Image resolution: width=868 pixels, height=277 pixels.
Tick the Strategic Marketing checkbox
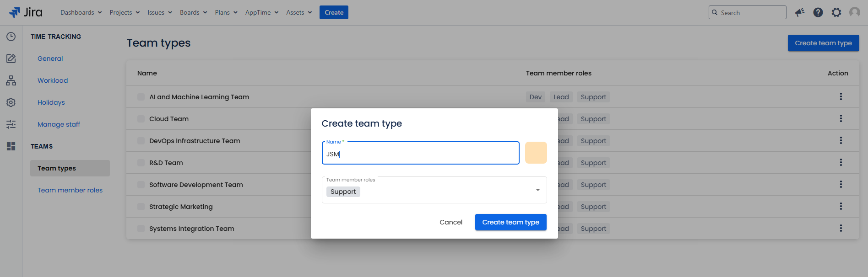coord(141,207)
